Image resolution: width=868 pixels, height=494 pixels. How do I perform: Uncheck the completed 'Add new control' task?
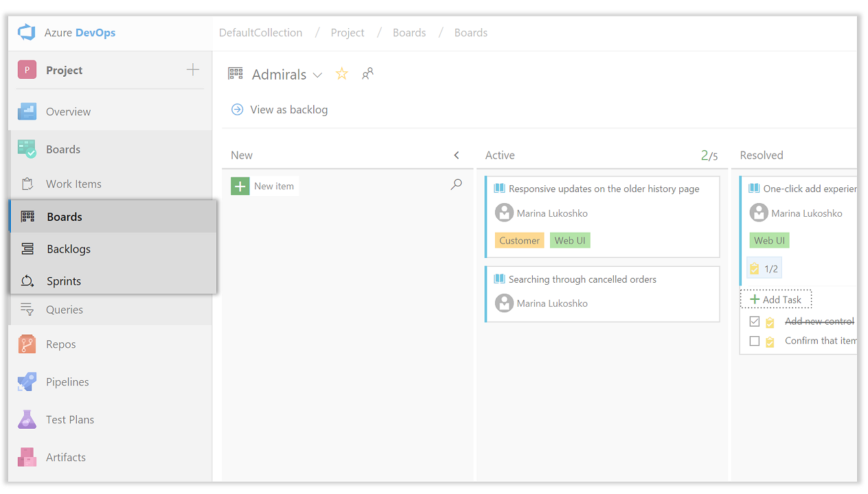coord(755,321)
